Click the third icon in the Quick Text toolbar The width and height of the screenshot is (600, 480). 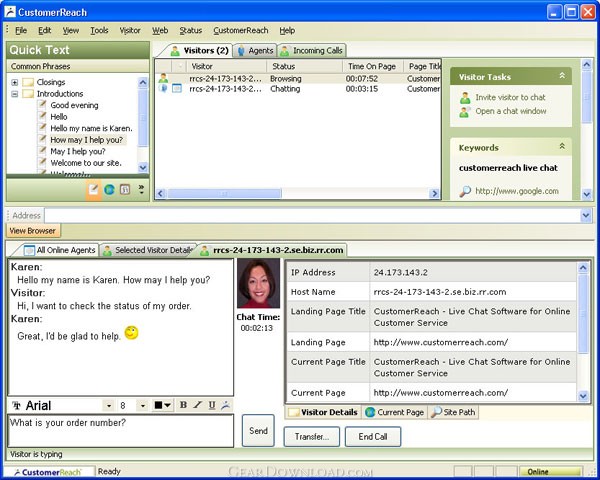pyautogui.click(x=125, y=189)
